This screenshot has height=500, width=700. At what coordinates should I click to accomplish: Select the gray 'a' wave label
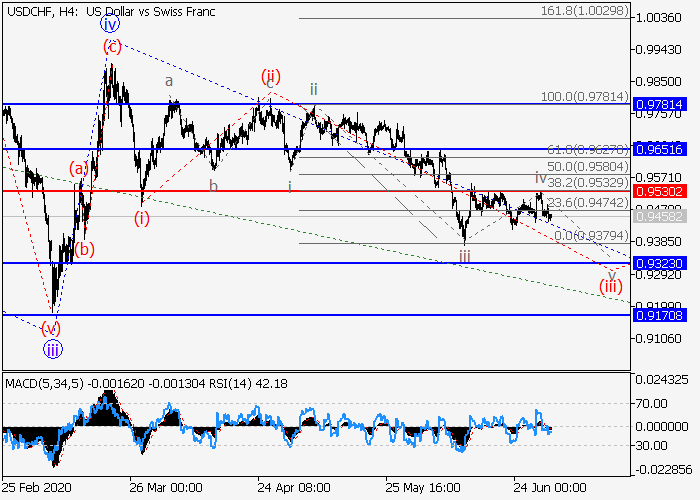click(169, 81)
